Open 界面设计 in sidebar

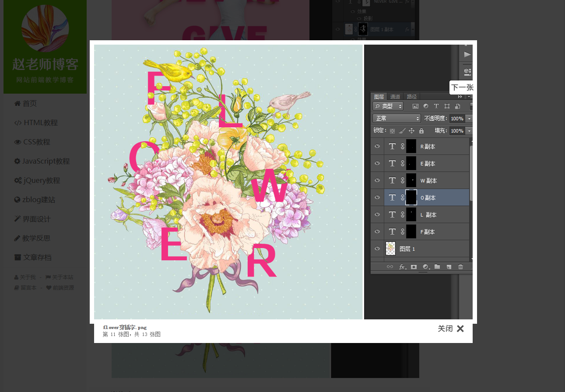[x=32, y=219]
